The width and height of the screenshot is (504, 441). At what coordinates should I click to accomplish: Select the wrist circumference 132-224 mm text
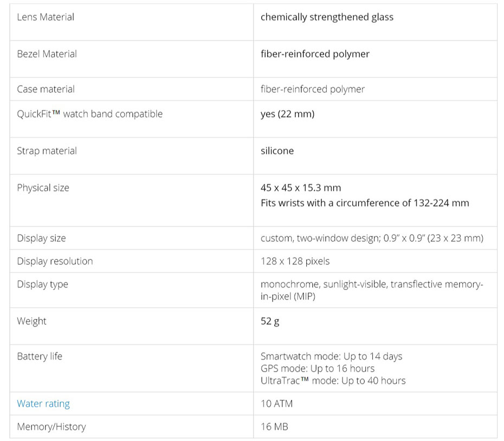(x=365, y=203)
